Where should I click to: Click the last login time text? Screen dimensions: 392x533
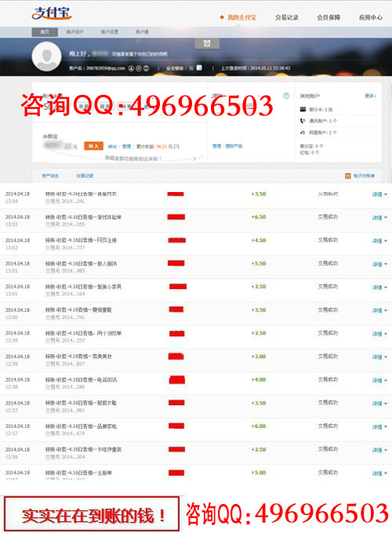[256, 68]
